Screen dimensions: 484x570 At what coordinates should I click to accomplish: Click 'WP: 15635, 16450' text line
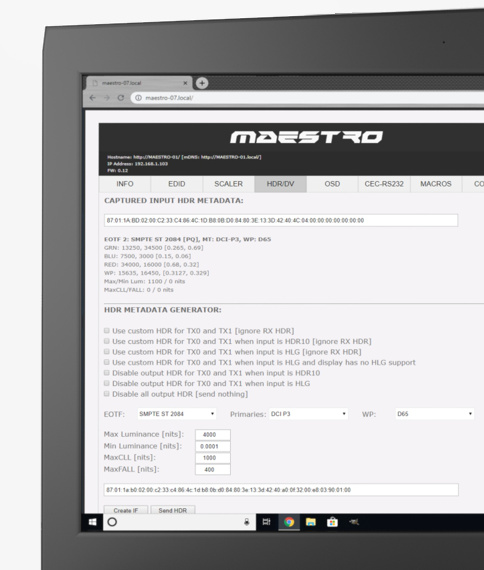pos(156,273)
